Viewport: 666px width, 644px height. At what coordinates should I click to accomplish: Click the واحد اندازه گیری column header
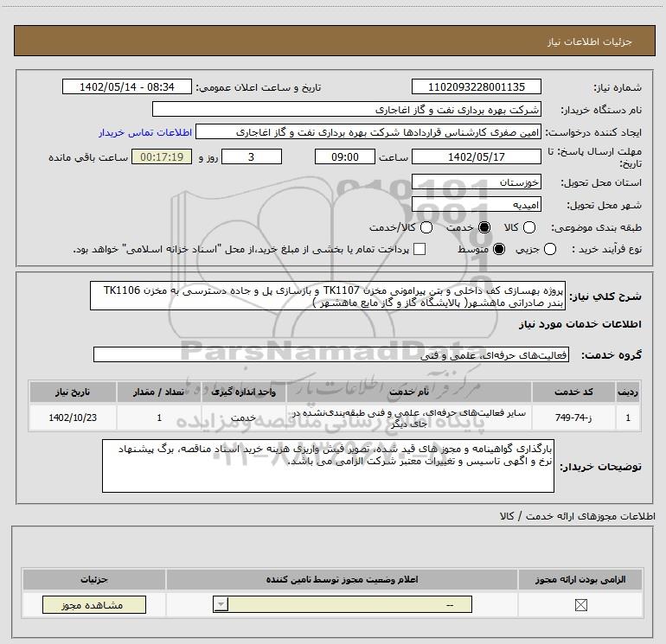click(244, 392)
